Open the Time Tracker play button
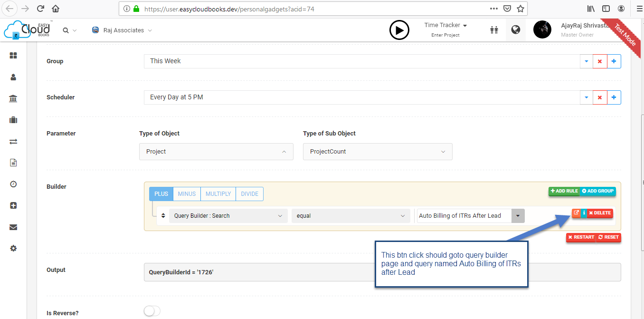 pos(399,29)
